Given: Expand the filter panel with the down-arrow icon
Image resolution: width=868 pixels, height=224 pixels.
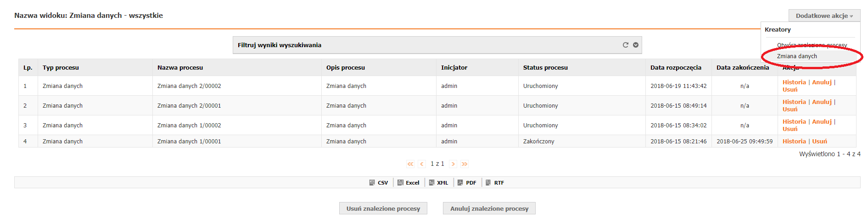Looking at the screenshot, I should click(x=636, y=45).
